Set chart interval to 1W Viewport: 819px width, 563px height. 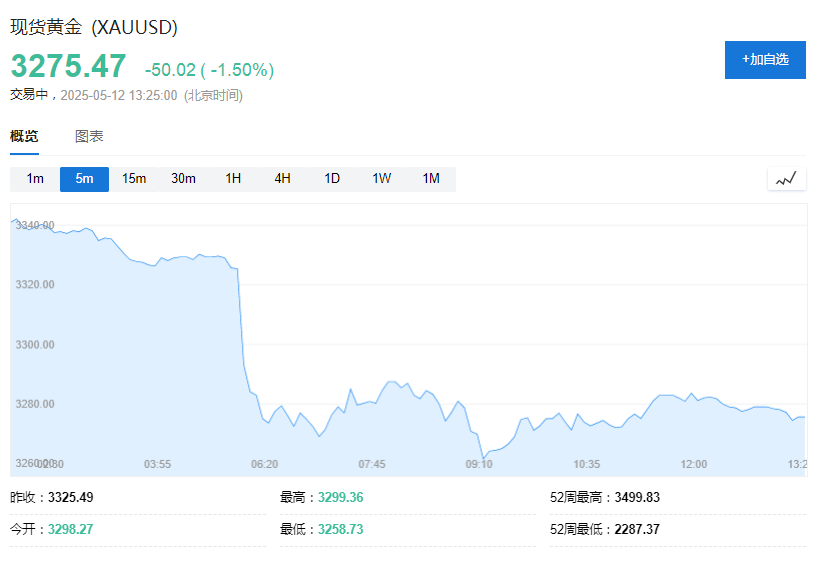(x=382, y=179)
